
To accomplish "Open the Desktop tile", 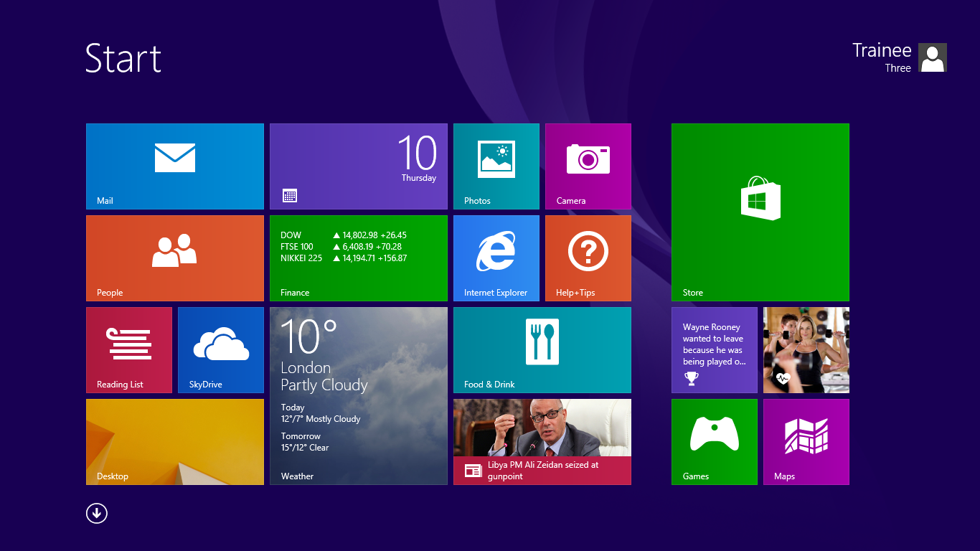I will pyautogui.click(x=174, y=441).
